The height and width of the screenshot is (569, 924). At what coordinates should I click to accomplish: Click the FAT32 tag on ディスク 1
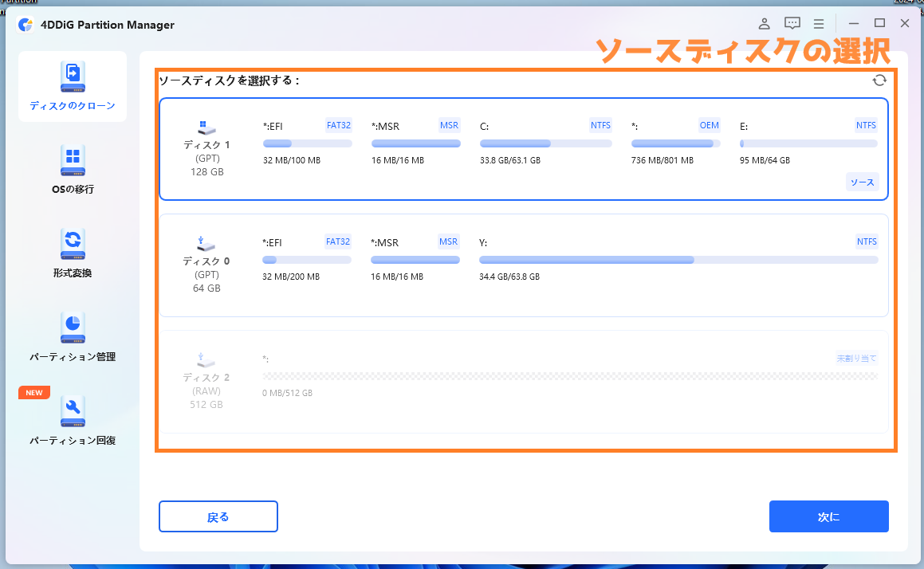point(339,125)
